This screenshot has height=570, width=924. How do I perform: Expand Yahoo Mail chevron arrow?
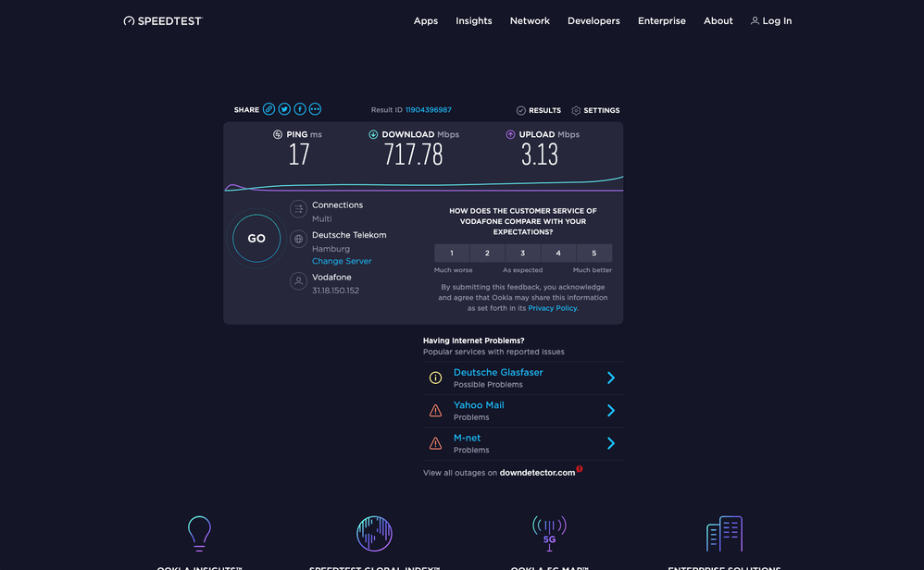click(x=611, y=411)
